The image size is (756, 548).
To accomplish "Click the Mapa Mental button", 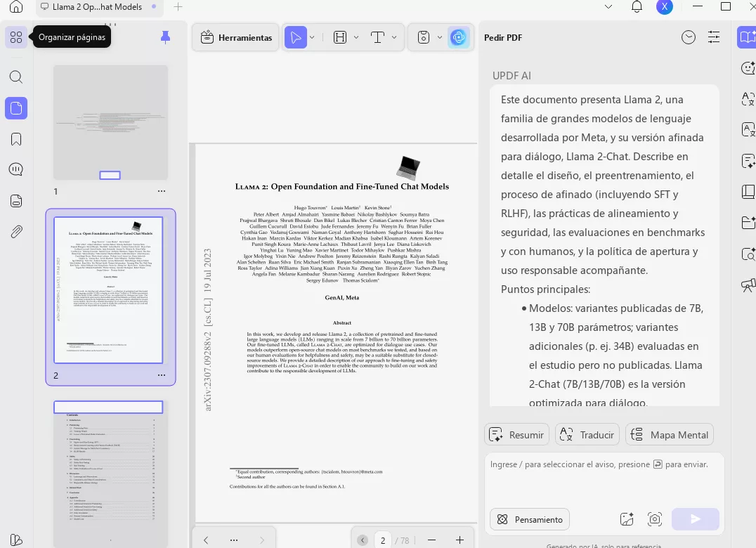I will pyautogui.click(x=669, y=435).
